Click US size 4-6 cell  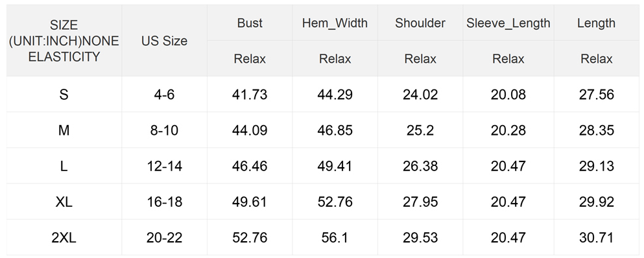click(x=164, y=95)
